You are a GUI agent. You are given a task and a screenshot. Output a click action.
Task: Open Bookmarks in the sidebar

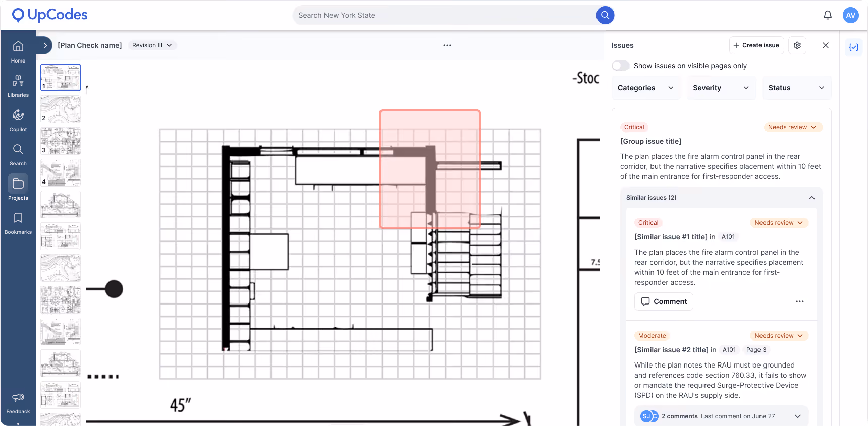point(18,223)
